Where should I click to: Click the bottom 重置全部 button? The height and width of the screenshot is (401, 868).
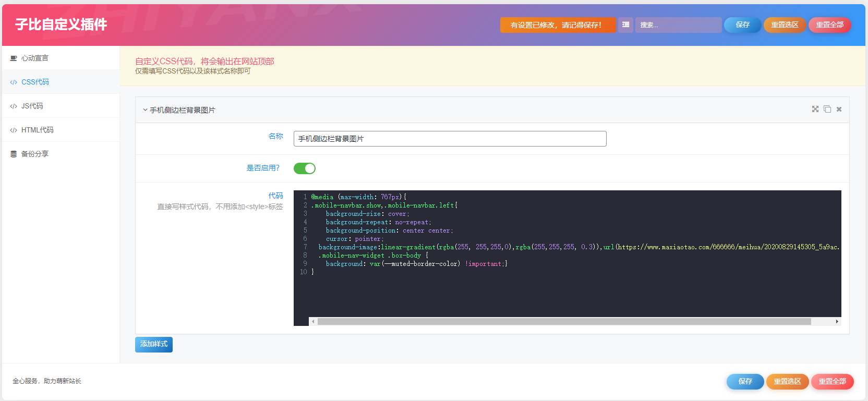(x=832, y=382)
